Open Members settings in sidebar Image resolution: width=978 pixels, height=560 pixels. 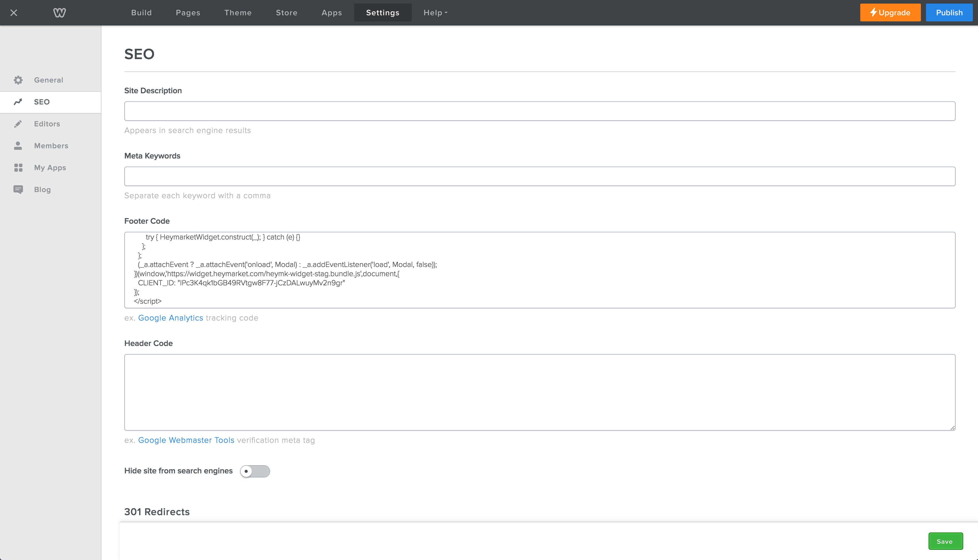coord(50,146)
